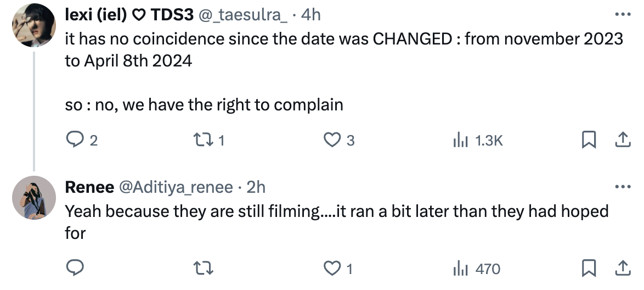Open more options on lexi's tweet

(623, 15)
